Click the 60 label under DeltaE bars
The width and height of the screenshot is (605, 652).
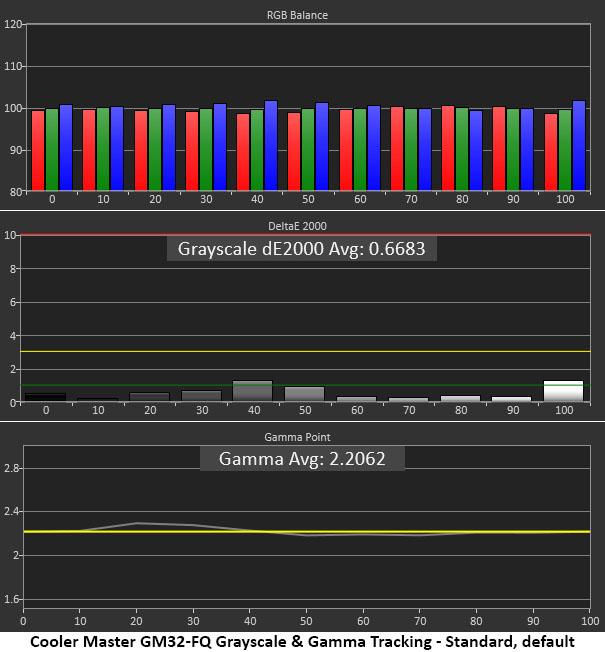click(357, 411)
